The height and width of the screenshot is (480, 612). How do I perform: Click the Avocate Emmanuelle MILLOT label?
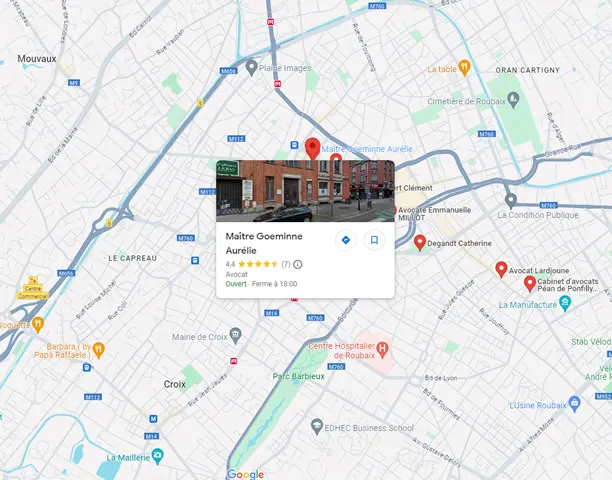[x=434, y=213]
